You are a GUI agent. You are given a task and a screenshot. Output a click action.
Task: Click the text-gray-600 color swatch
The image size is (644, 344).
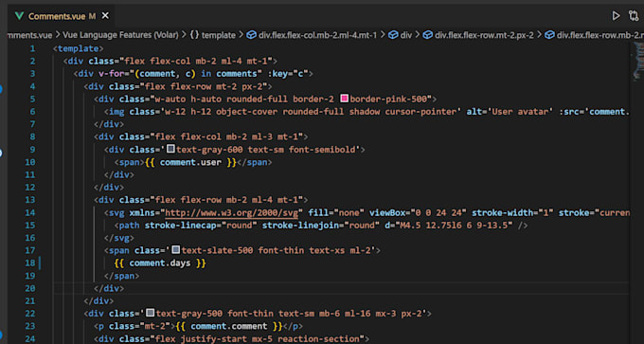pyautogui.click(x=171, y=149)
